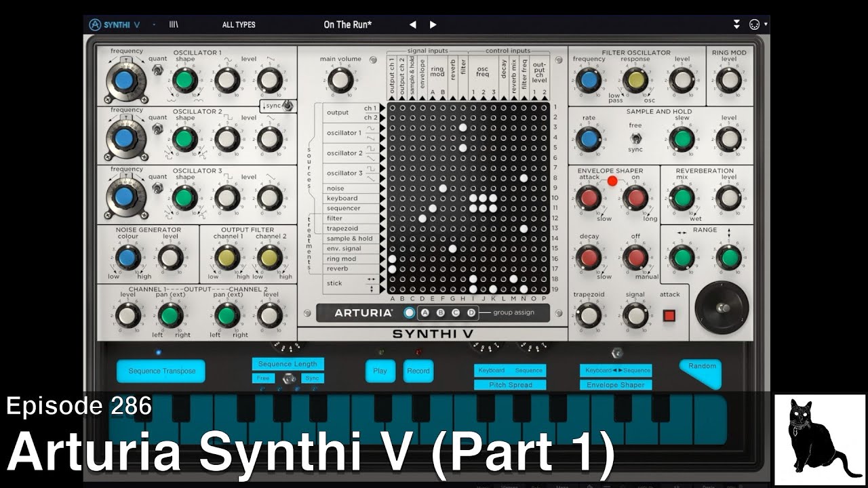Select group assign D

pyautogui.click(x=470, y=312)
